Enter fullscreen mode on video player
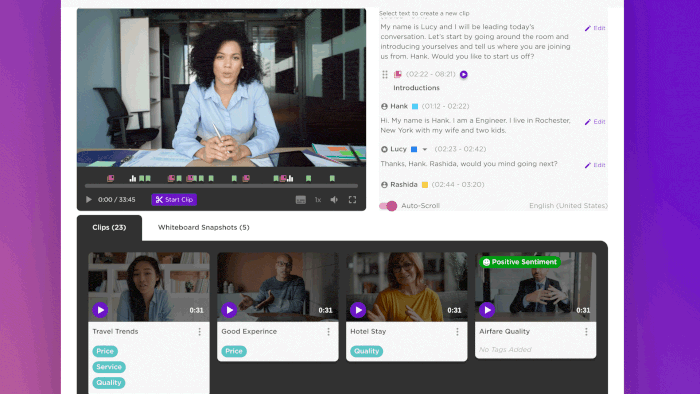 click(x=352, y=199)
